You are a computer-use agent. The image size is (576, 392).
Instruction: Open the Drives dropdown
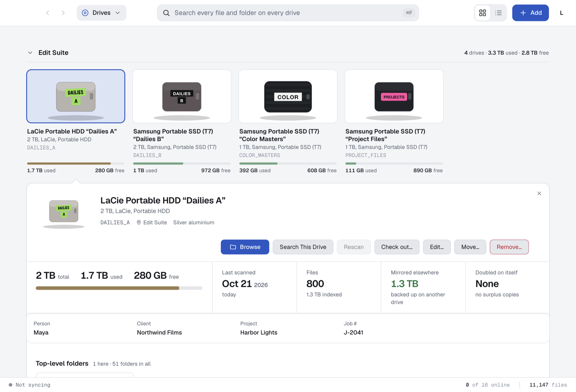click(102, 13)
